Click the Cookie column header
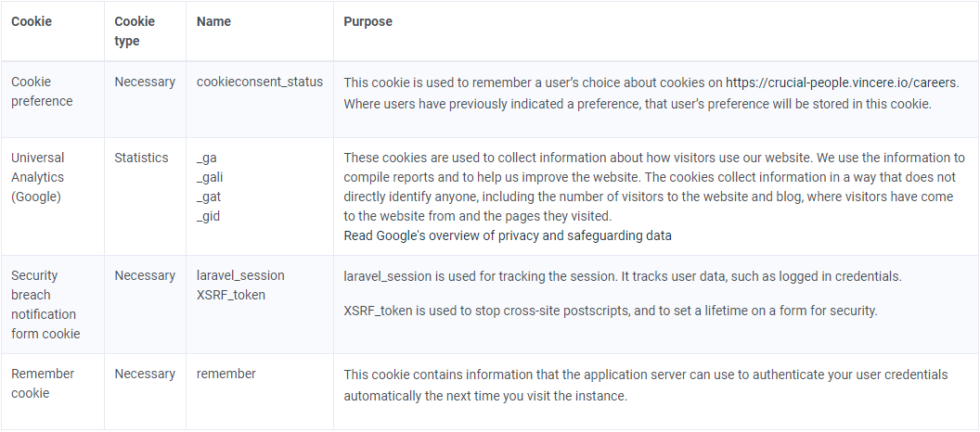980x432 pixels. 32,21
